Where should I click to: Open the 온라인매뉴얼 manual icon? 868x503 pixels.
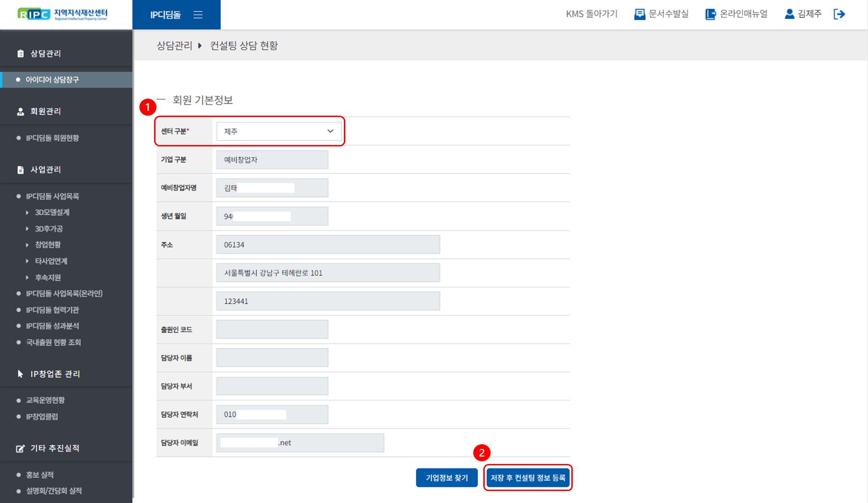point(710,14)
